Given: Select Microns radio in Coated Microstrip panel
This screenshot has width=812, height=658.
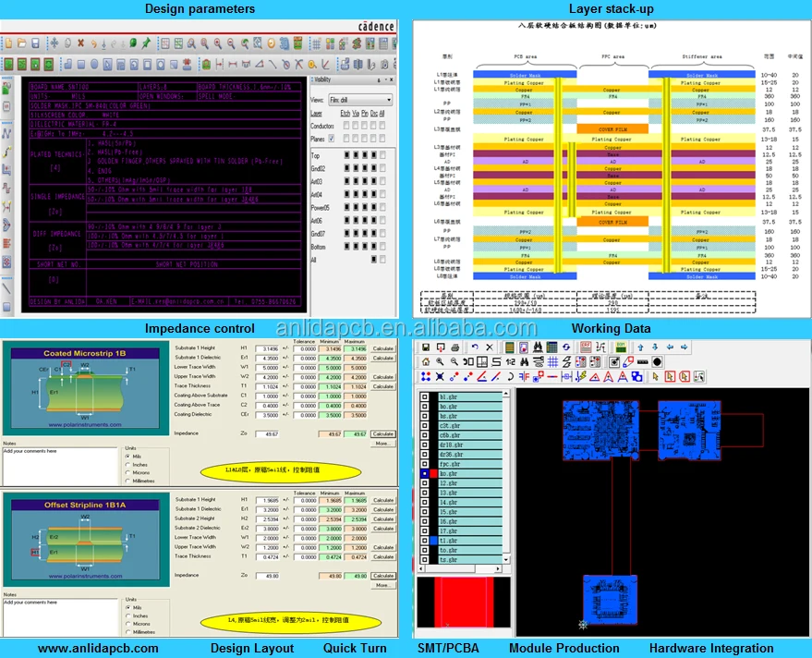Looking at the screenshot, I should (127, 472).
